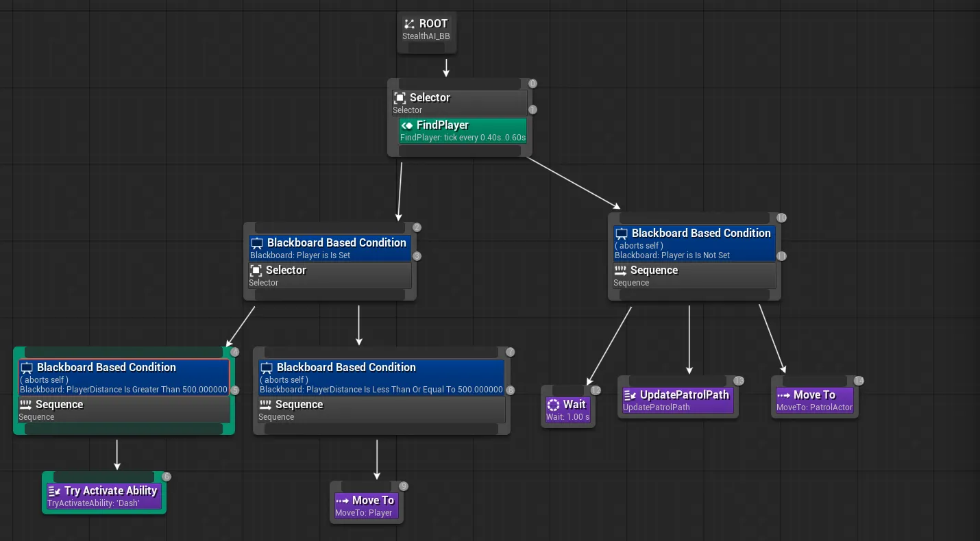This screenshot has height=541, width=980.
Task: Click the Sequence icon under the 'Less Than Or Equal' condition
Action: pos(266,405)
